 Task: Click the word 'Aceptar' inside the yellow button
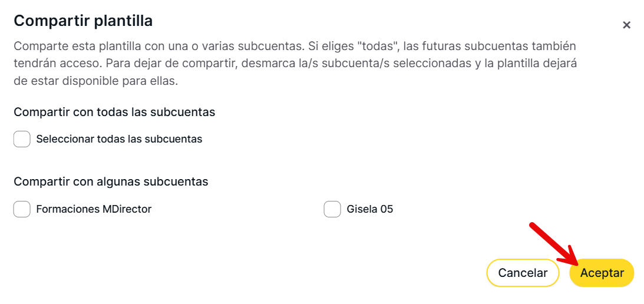(602, 273)
